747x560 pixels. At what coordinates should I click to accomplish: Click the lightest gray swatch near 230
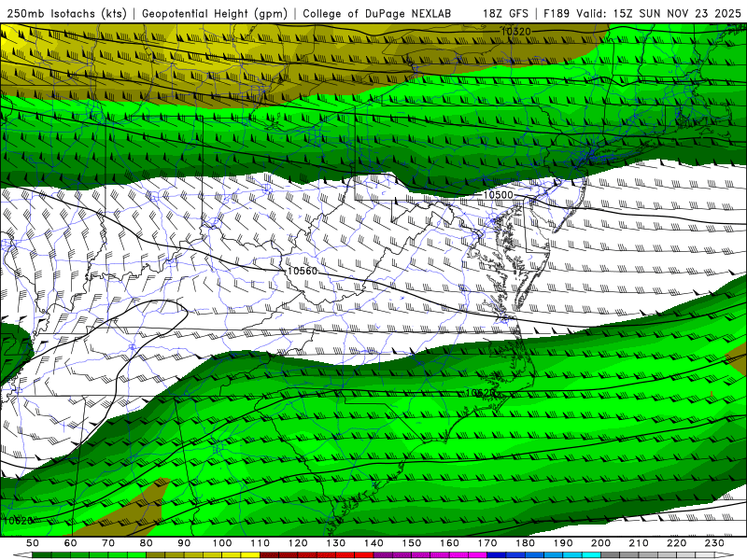tap(705, 555)
